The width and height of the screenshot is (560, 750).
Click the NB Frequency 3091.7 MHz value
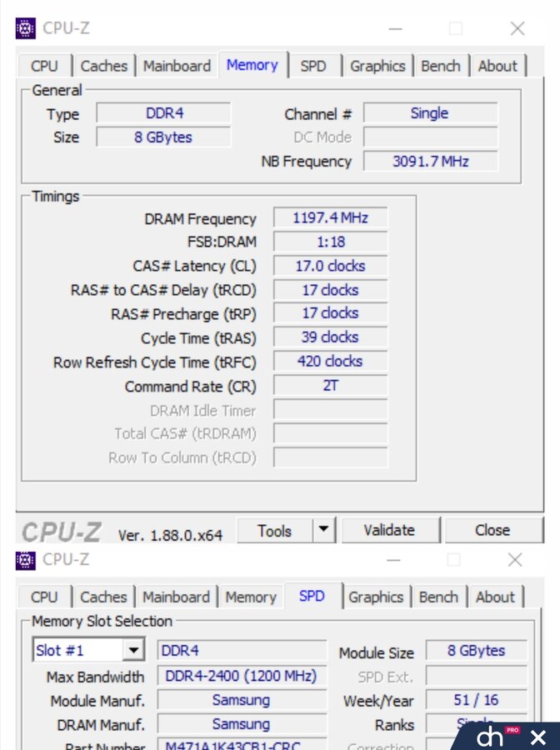(x=430, y=161)
